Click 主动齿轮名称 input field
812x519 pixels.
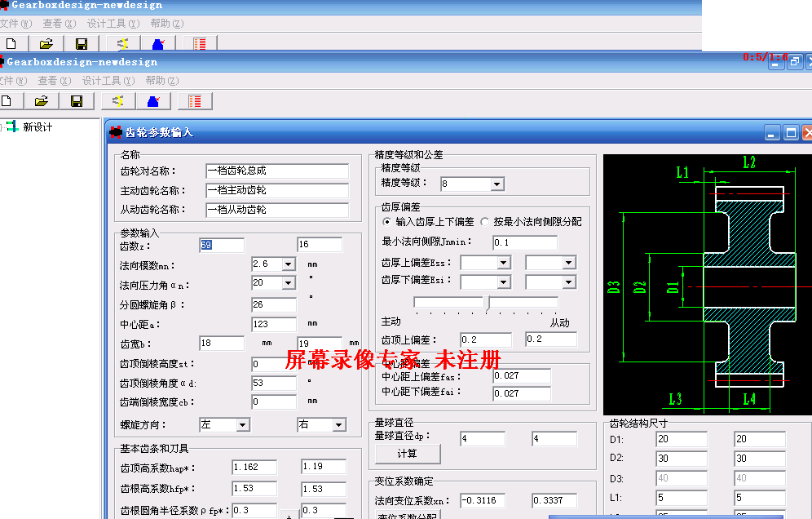point(277,190)
